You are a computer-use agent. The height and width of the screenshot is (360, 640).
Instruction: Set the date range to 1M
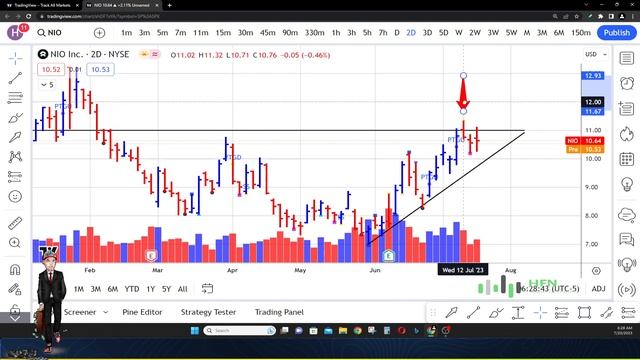pos(79,289)
